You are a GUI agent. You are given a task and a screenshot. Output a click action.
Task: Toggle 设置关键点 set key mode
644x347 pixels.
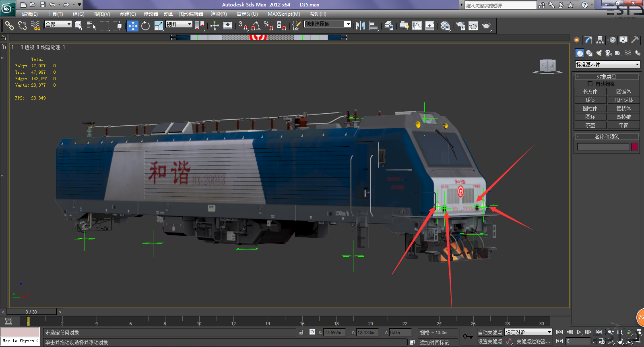[490, 341]
